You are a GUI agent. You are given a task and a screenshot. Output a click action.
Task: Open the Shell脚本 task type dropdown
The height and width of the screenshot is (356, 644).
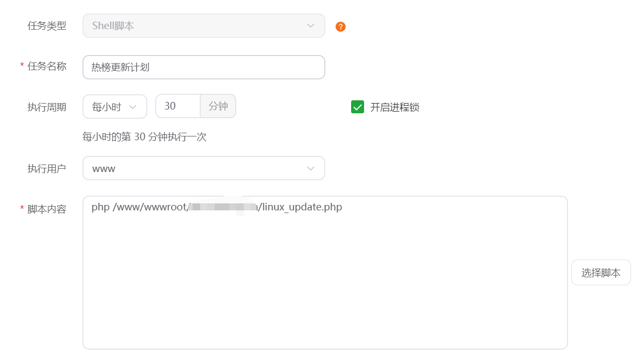[x=203, y=25]
